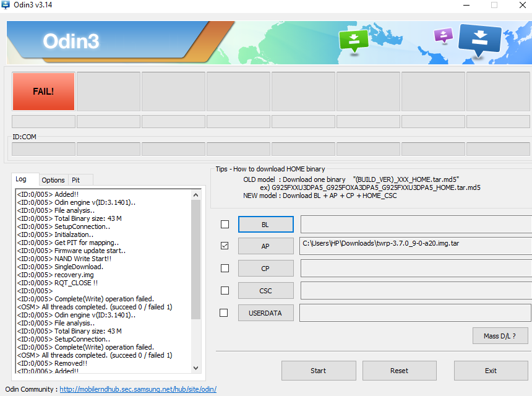Click the USERDATA file button

tap(265, 313)
